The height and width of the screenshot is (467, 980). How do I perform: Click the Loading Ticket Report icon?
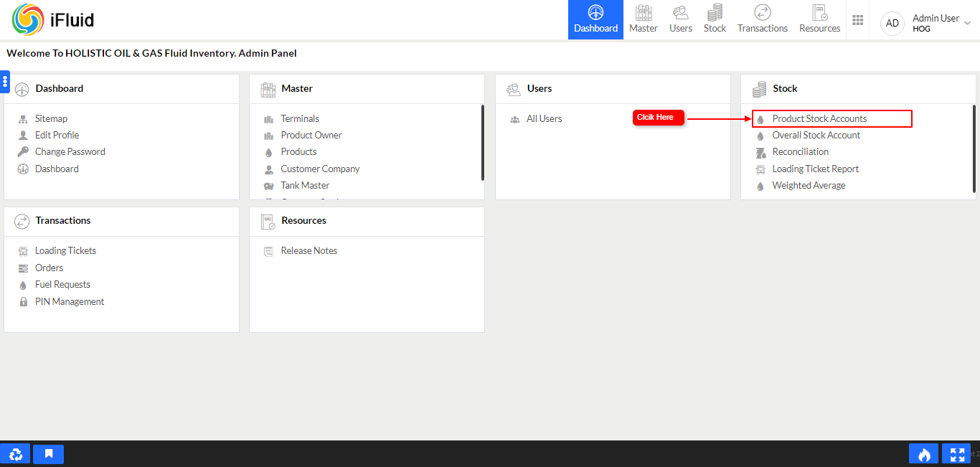(x=760, y=169)
